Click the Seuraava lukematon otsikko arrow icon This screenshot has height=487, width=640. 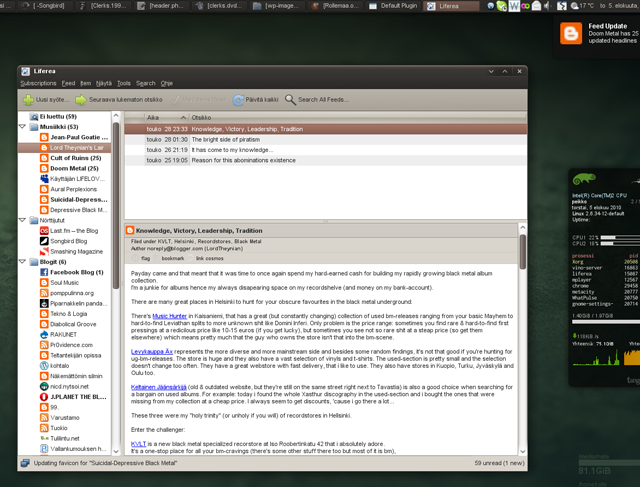pyautogui.click(x=81, y=100)
